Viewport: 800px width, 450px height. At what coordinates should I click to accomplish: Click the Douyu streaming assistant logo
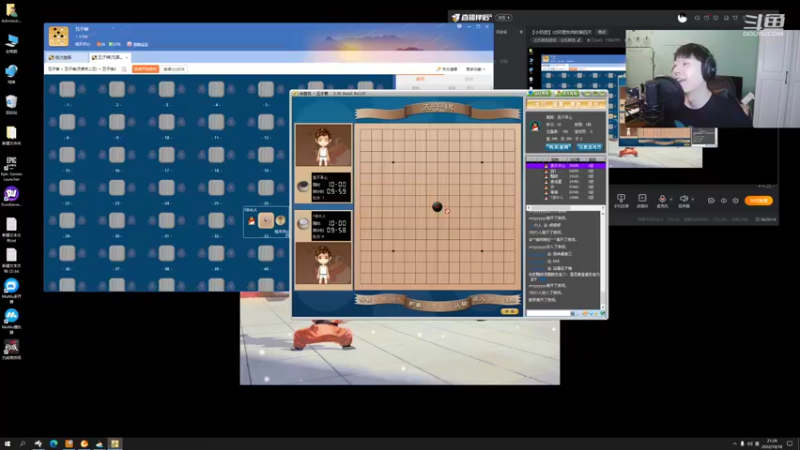[472, 17]
